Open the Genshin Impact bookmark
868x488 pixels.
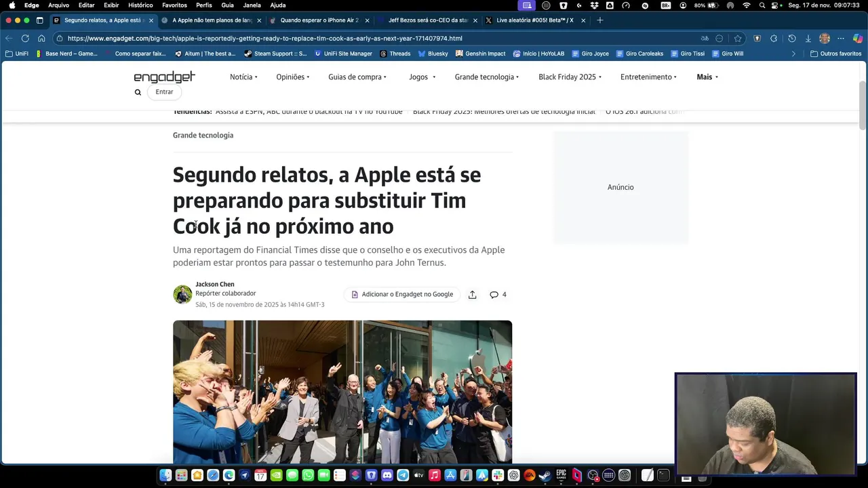click(x=481, y=54)
